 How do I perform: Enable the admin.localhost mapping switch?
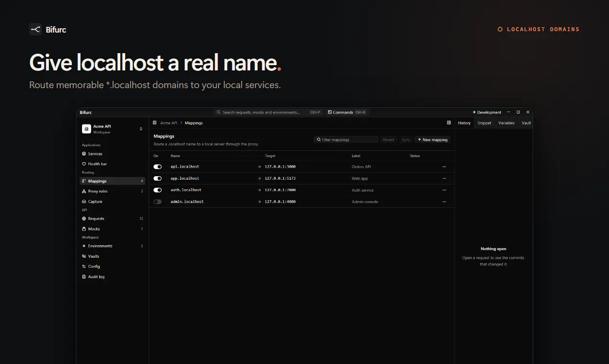157,202
